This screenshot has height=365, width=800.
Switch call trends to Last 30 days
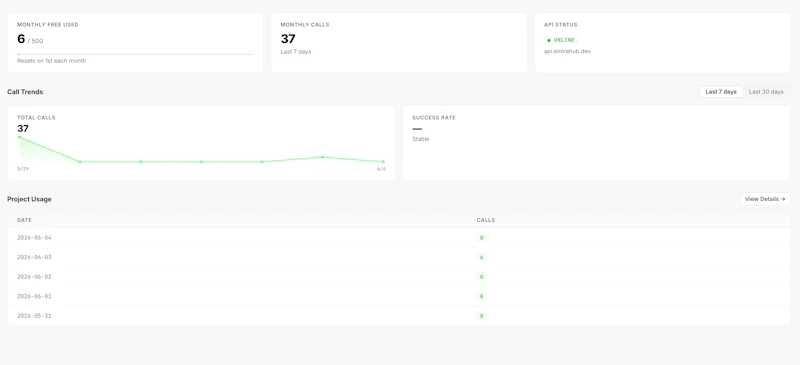coord(766,92)
